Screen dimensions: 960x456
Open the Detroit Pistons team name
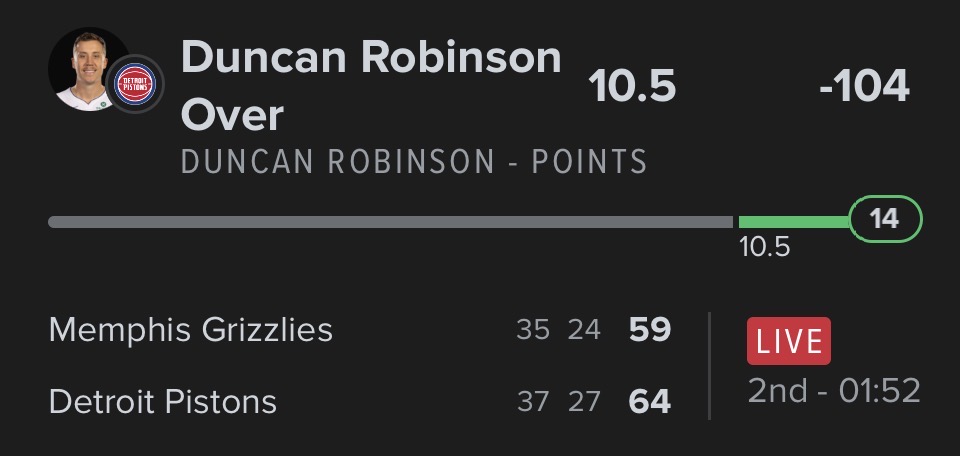click(163, 402)
